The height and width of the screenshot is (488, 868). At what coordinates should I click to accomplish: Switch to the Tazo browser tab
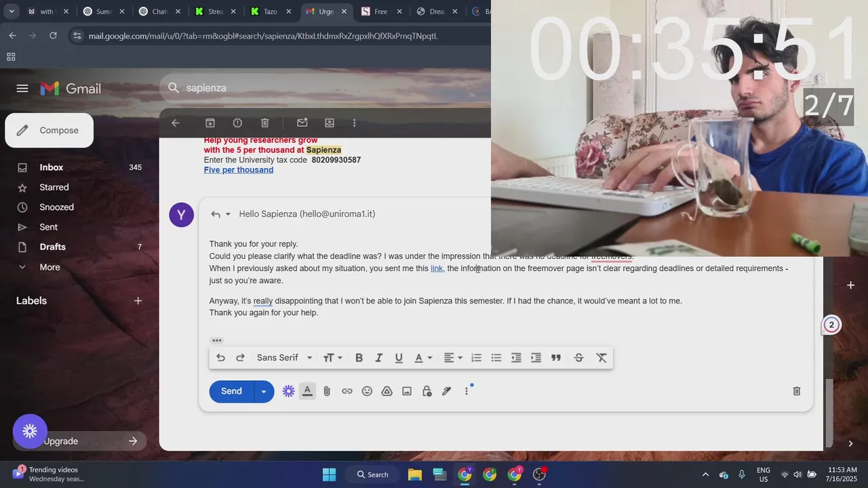pos(269,12)
